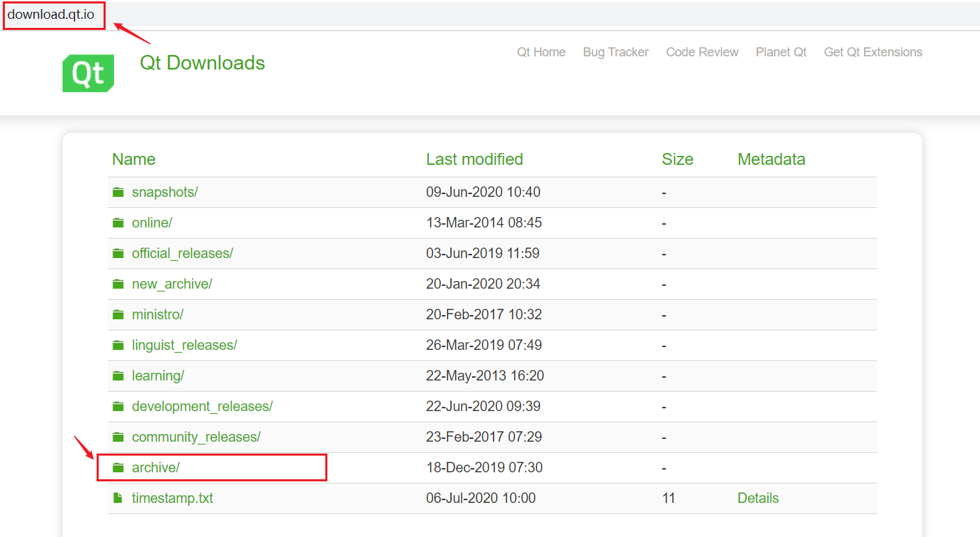The height and width of the screenshot is (537, 980).
Task: Open the development_releases/ directory
Action: point(202,406)
